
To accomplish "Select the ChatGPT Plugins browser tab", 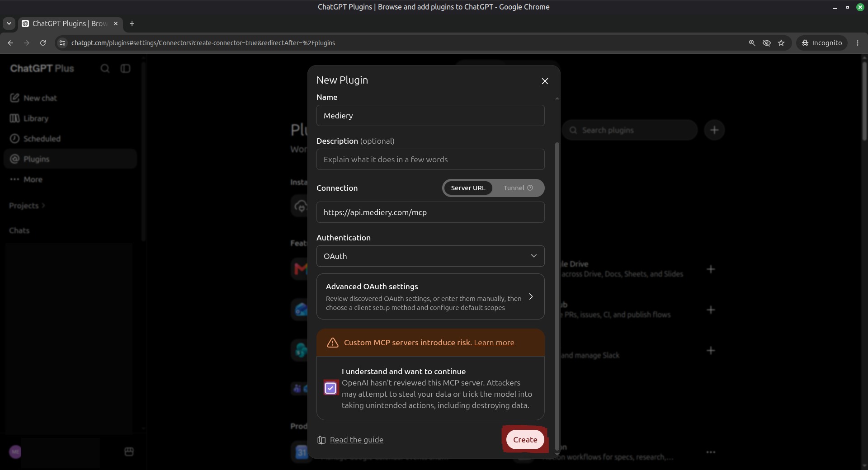I will (x=70, y=23).
